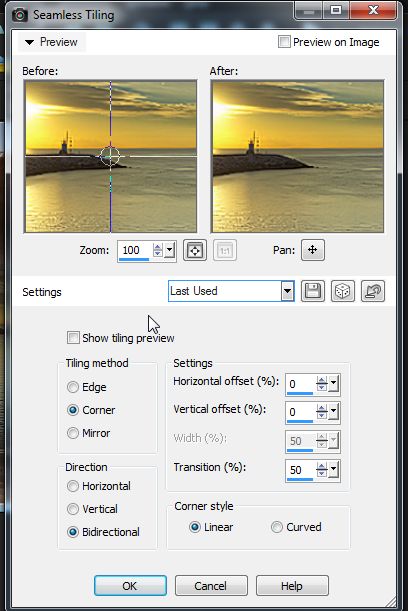Screen dimensions: 408x611
Task: Open the Last Used presets dropdown
Action: click(288, 291)
